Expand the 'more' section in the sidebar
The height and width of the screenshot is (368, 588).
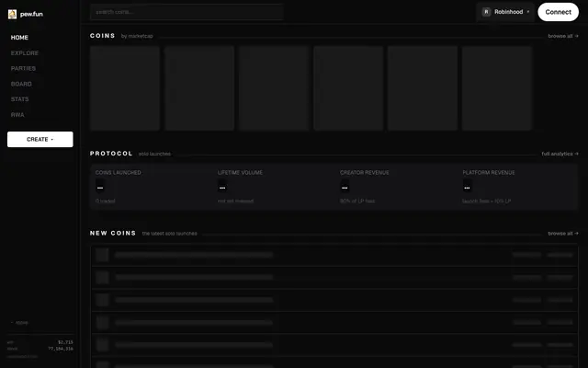[19, 323]
